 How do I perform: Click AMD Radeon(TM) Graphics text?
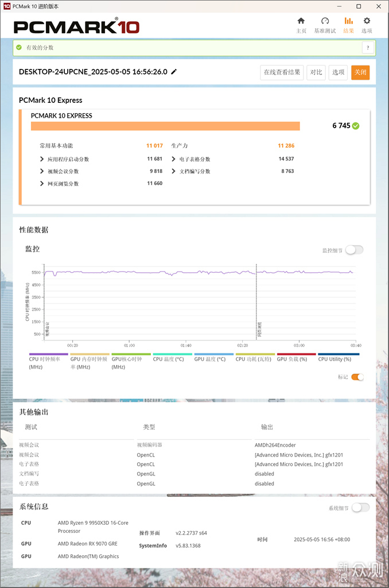click(88, 556)
